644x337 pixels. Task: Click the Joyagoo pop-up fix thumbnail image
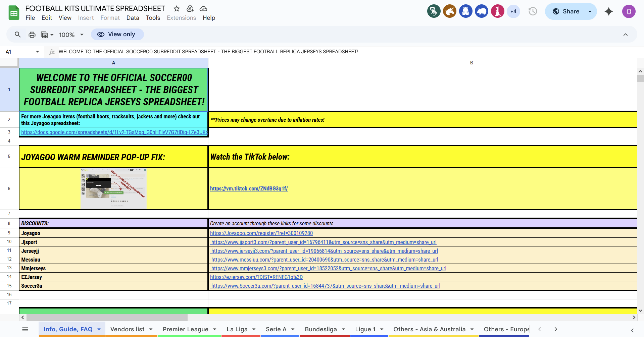point(113,188)
